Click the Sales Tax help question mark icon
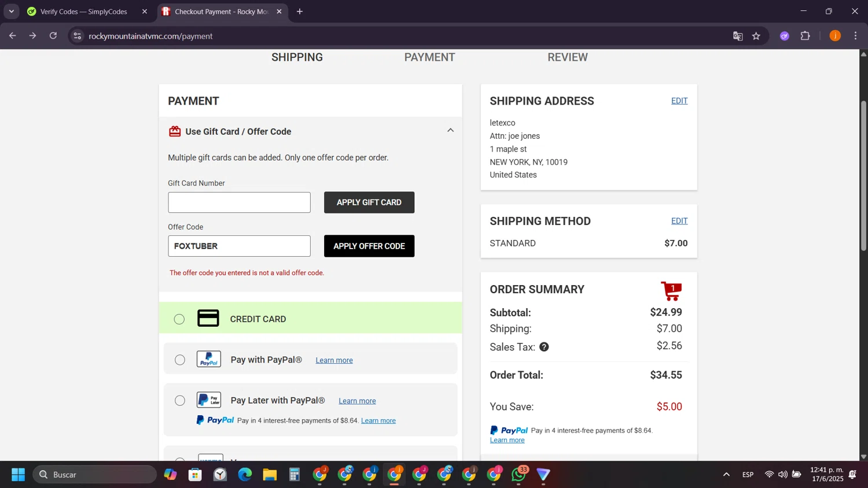This screenshot has height=488, width=868. click(x=544, y=347)
